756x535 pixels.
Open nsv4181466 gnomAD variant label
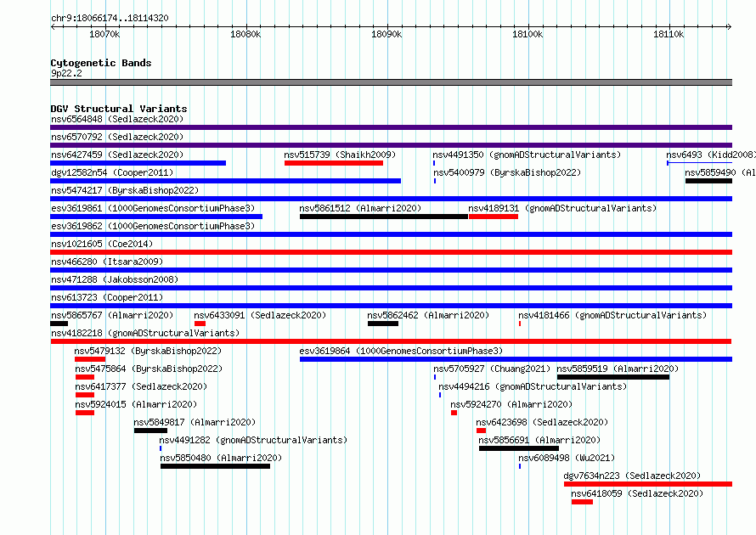[612, 315]
